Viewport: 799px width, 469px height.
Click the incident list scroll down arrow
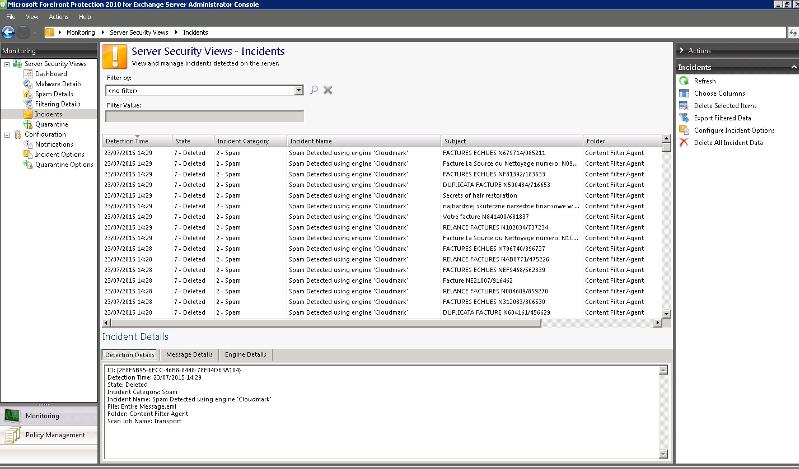666,314
